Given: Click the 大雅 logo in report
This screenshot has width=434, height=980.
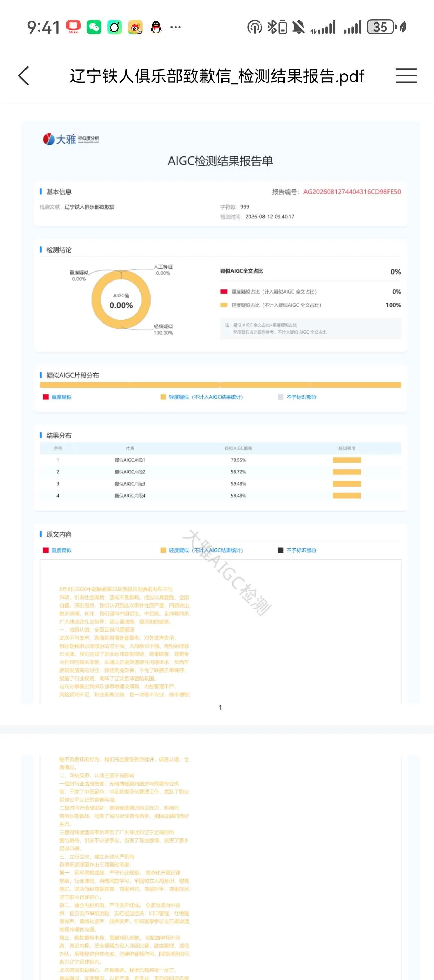Looking at the screenshot, I should 71,139.
